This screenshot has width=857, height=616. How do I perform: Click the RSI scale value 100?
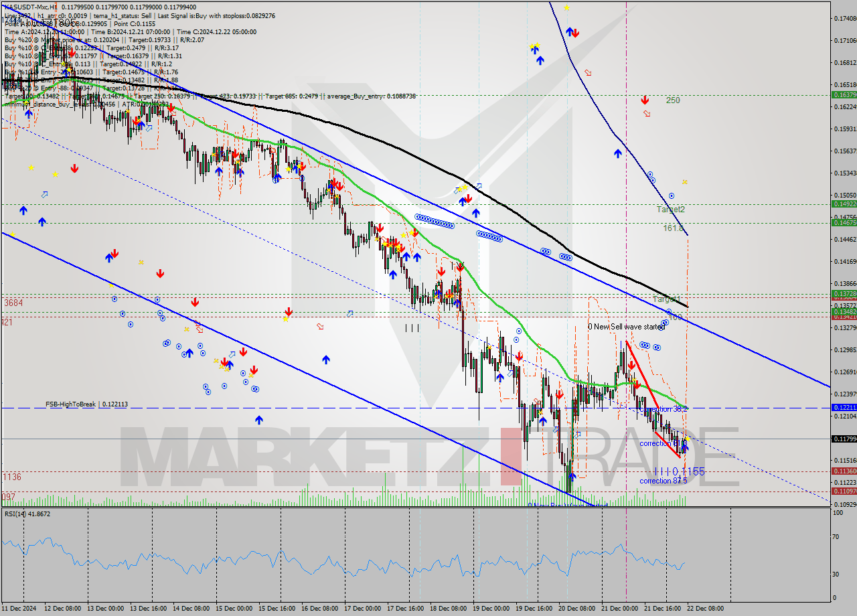[x=838, y=513]
